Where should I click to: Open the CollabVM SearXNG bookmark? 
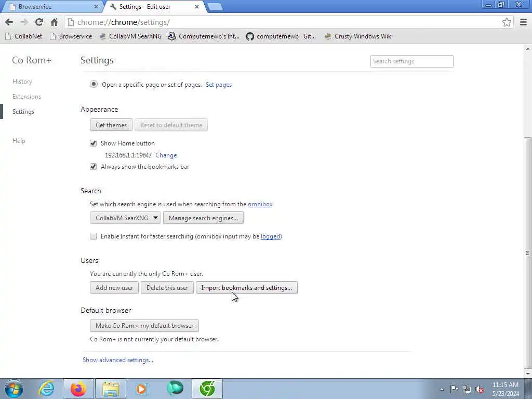pyautogui.click(x=130, y=36)
